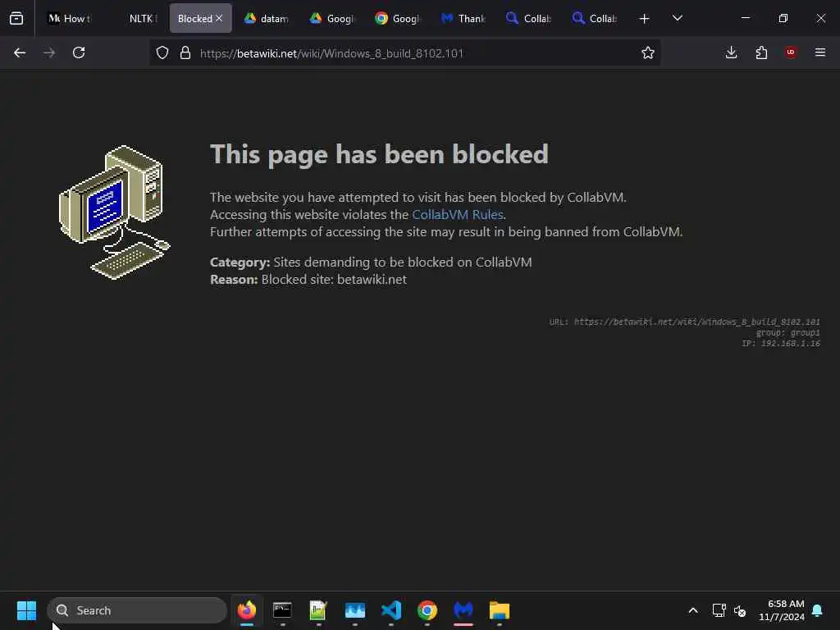Viewport: 840px width, 630px height.
Task: Open the notification bell icon
Action: click(818, 610)
